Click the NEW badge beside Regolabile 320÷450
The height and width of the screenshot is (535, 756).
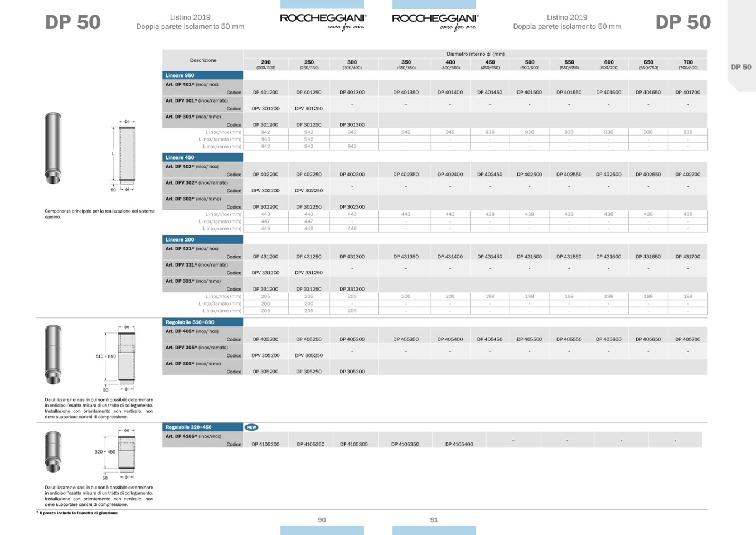tap(251, 427)
